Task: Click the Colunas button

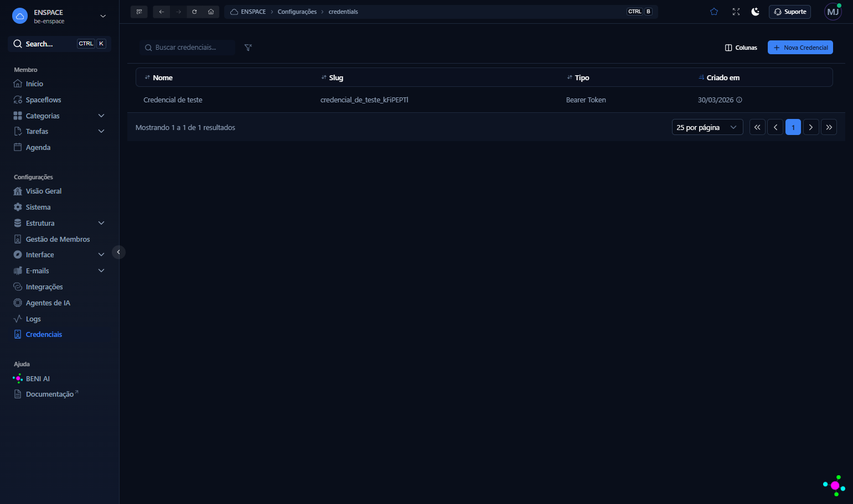Action: point(741,48)
